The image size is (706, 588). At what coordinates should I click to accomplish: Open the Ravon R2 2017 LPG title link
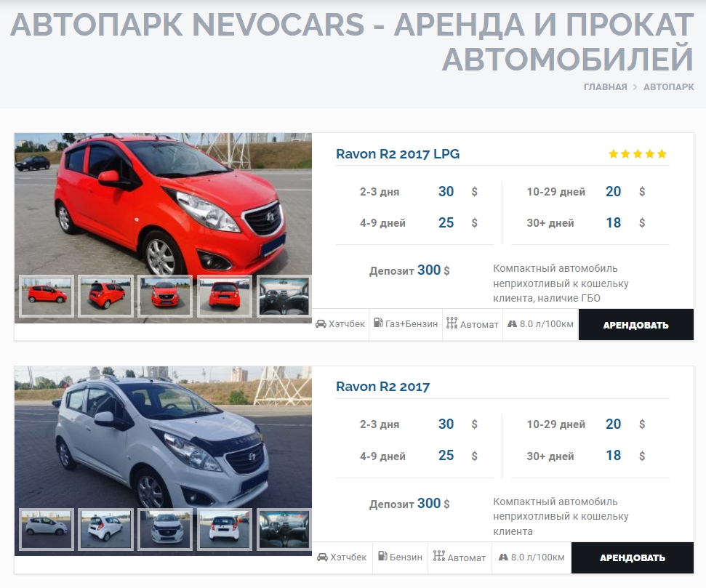point(397,154)
